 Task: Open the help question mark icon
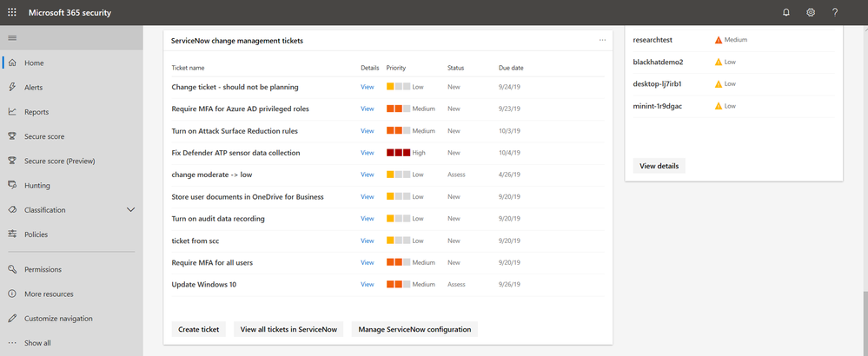[x=835, y=13]
